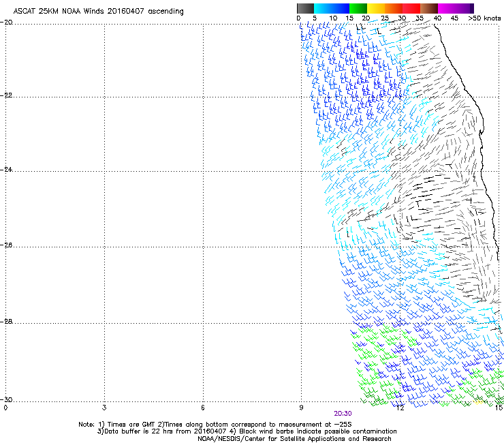Click the cyan-blue 5-15 knots color bar segment

tap(332, 8)
